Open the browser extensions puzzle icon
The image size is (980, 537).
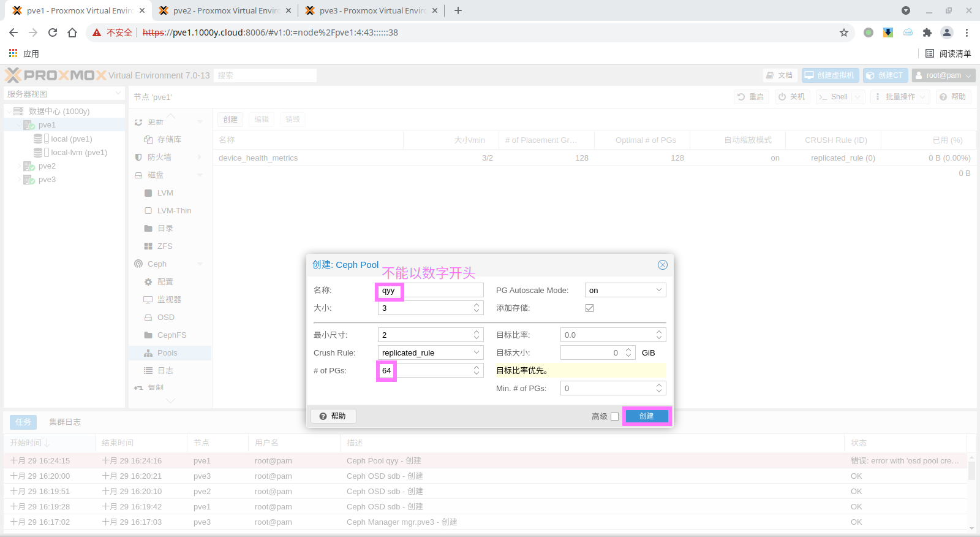point(927,32)
